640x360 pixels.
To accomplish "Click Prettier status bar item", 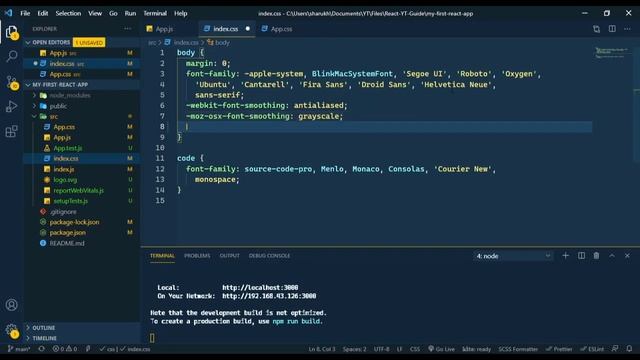I will (559, 349).
